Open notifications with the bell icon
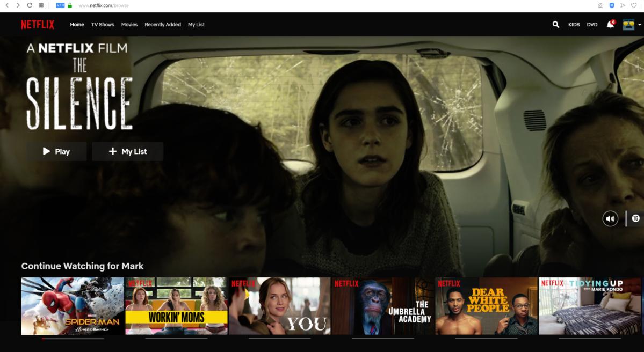This screenshot has height=352, width=644. click(x=610, y=25)
